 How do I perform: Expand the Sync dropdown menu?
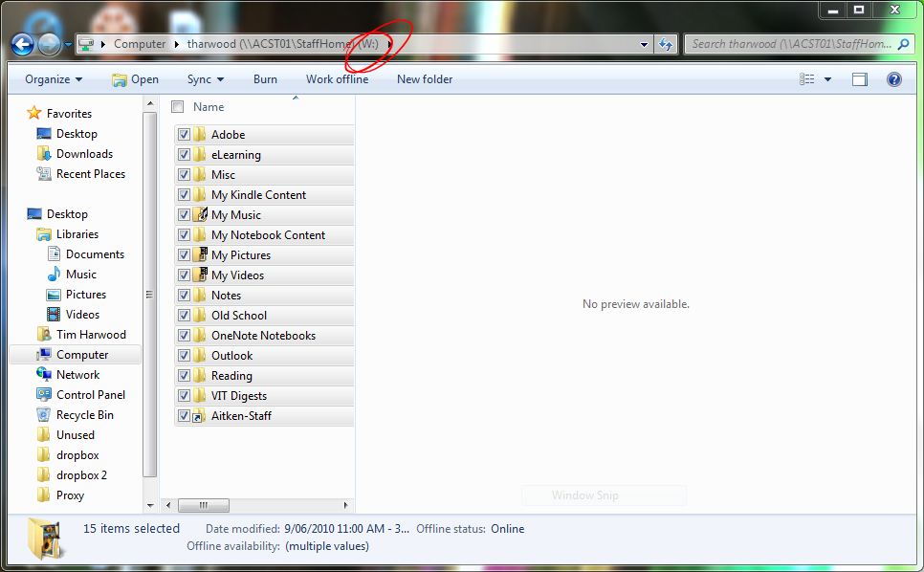(205, 79)
